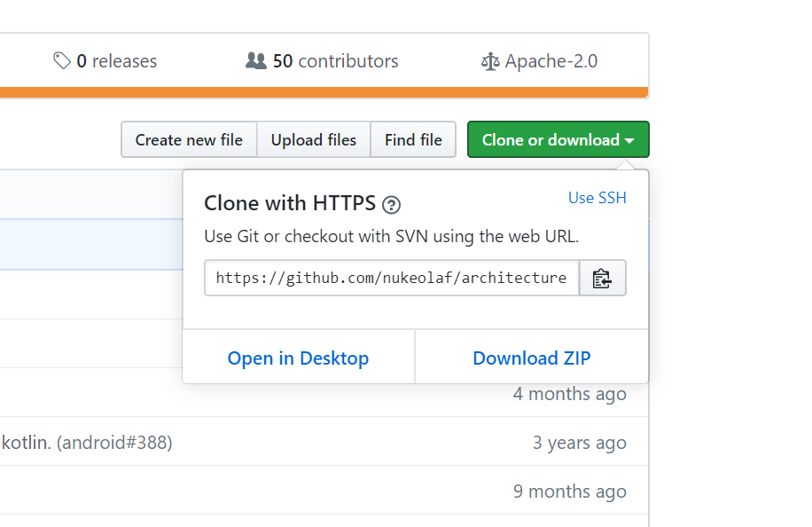Click the 3 years ago timestamp
Viewport: 812px width, 527px height.
point(580,443)
